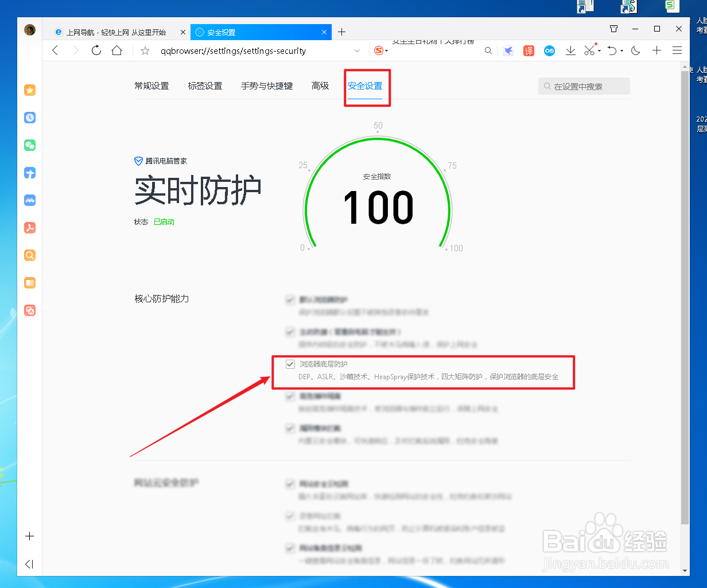707x588 pixels.
Task: Click the 100 security index value
Action: point(378,207)
